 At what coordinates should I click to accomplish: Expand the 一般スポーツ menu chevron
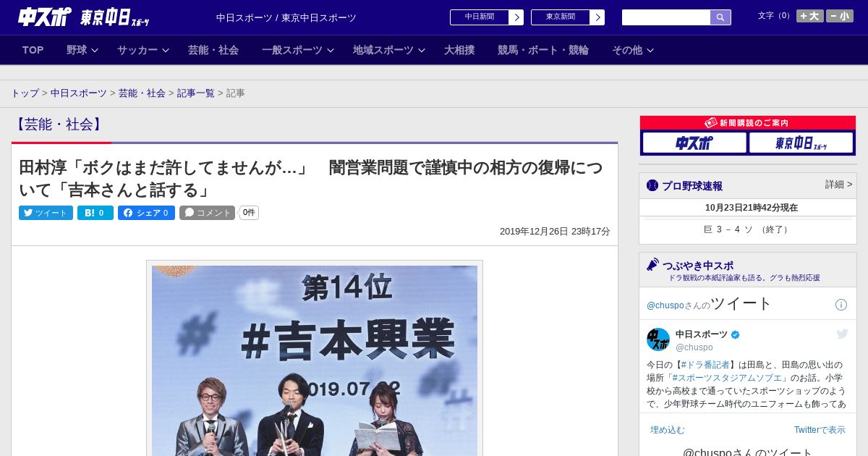331,51
